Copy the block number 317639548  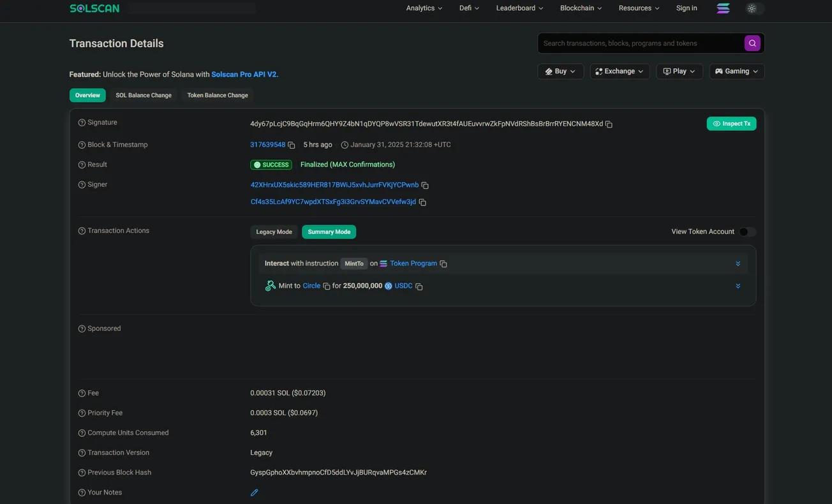click(x=292, y=145)
